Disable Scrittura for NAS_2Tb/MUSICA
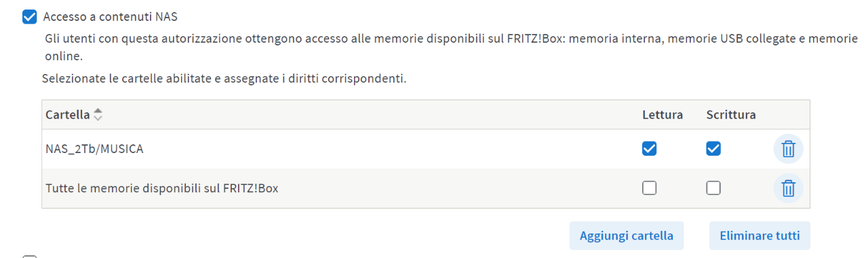Image resolution: width=868 pixels, height=258 pixels. [x=713, y=149]
